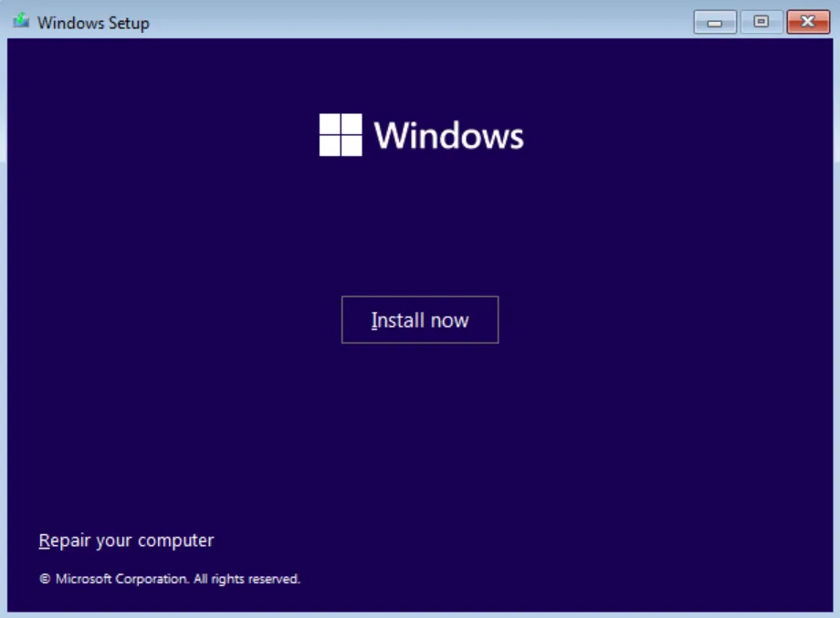The image size is (840, 618).
Task: Close the Windows Setup window
Action: [x=808, y=22]
